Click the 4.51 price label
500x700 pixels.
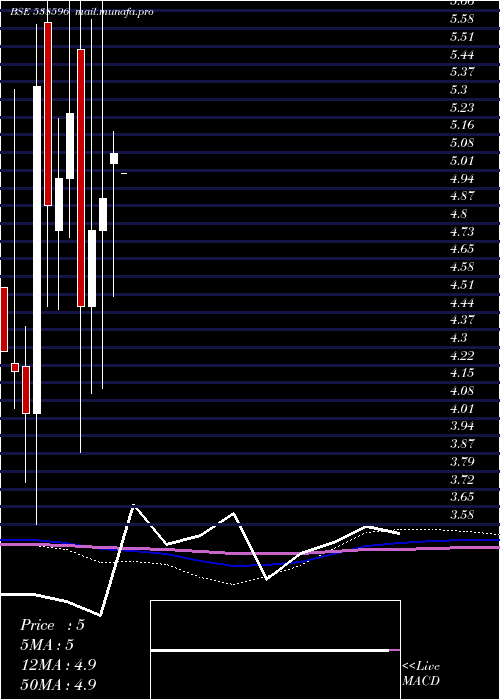[462, 285]
